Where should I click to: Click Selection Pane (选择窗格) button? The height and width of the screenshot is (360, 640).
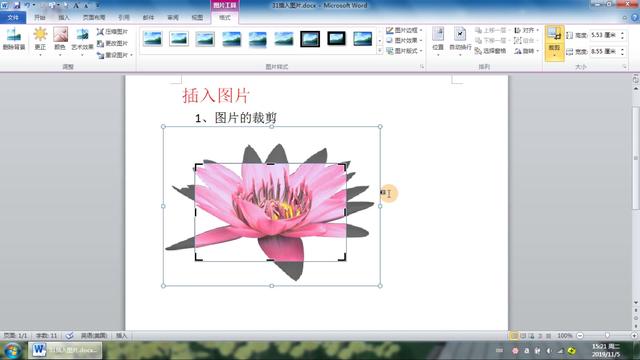(x=491, y=51)
